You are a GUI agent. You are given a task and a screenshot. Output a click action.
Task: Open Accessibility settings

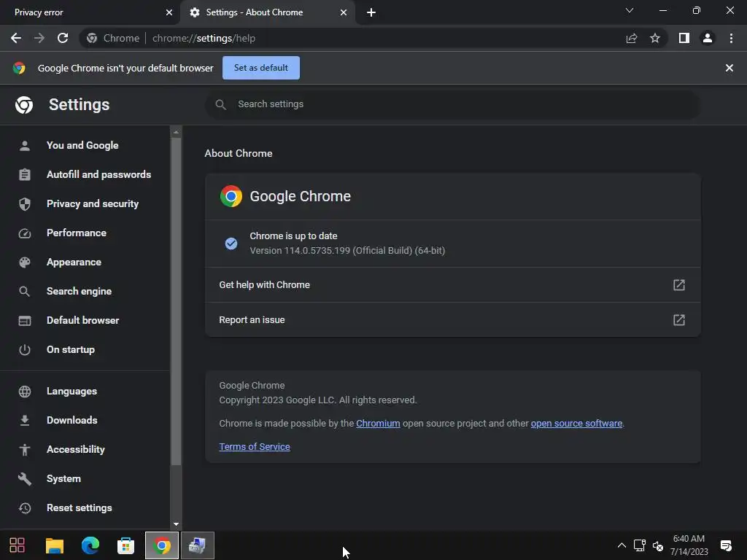click(75, 449)
